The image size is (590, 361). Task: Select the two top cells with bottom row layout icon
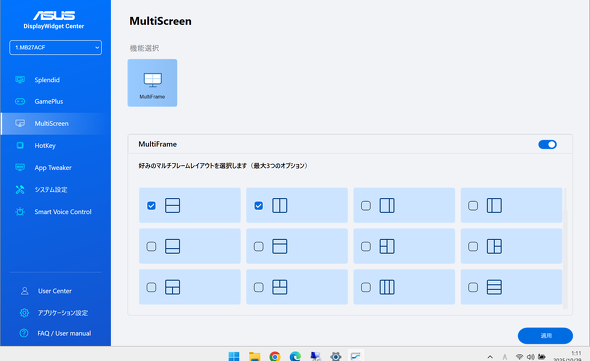(x=280, y=287)
